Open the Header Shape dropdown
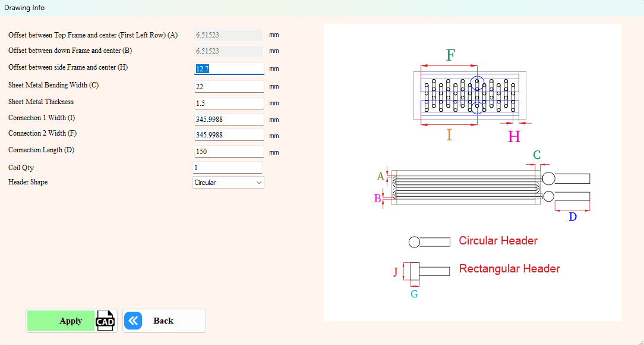Screen dimensions: 644x345 click(x=228, y=183)
